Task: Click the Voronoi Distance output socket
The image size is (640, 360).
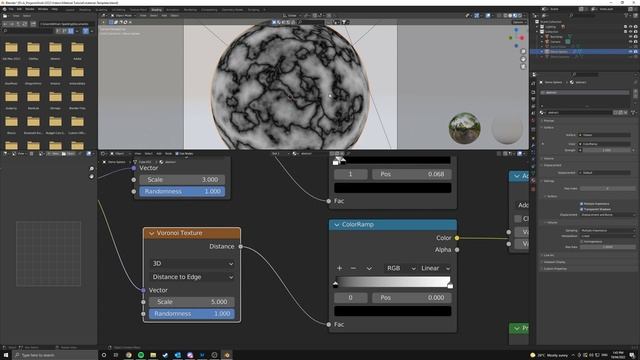Action: pos(240,247)
